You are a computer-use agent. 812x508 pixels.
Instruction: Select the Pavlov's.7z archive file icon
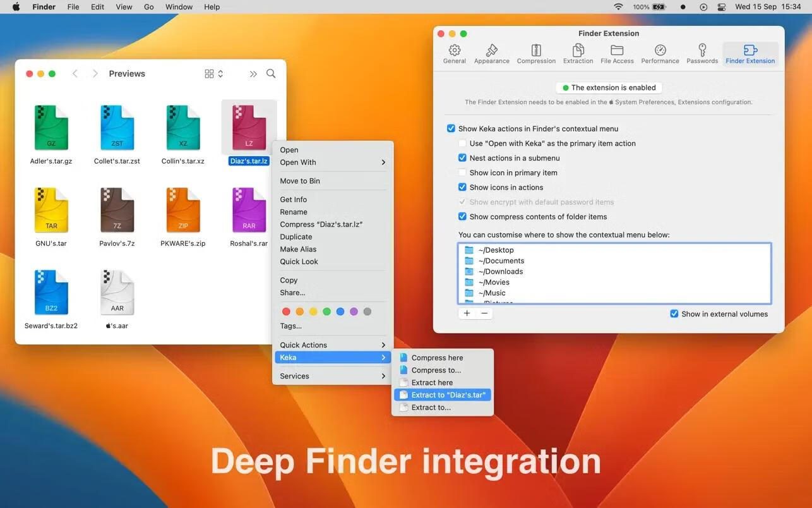[117, 210]
